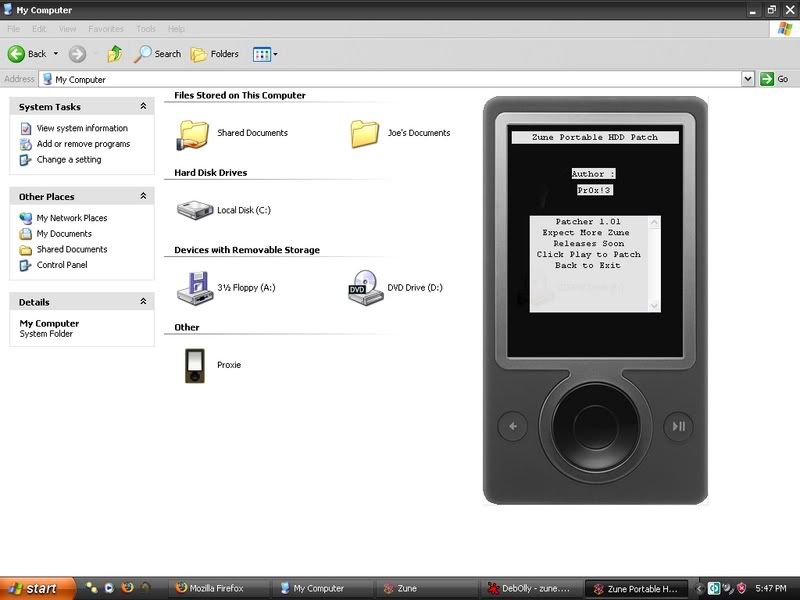The width and height of the screenshot is (800, 600).
Task: Click the Zune Portable HDD Patch title
Action: click(595, 137)
